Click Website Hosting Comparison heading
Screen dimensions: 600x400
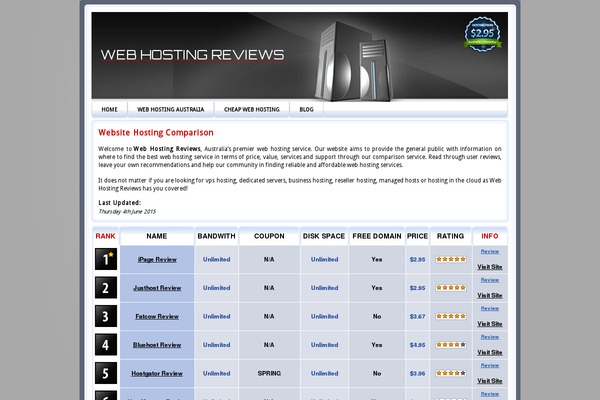coord(156,133)
